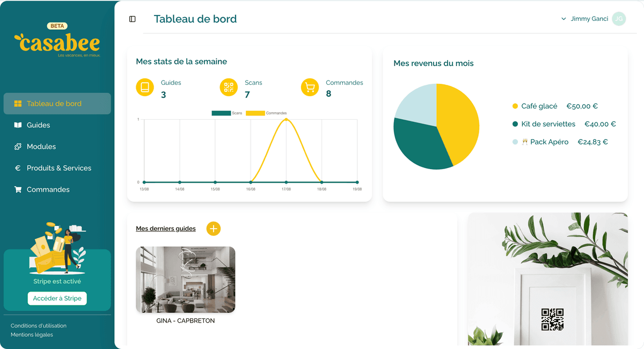Image resolution: width=644 pixels, height=349 pixels.
Task: Click the shopping cart icon above Commandes count
Action: [310, 87]
